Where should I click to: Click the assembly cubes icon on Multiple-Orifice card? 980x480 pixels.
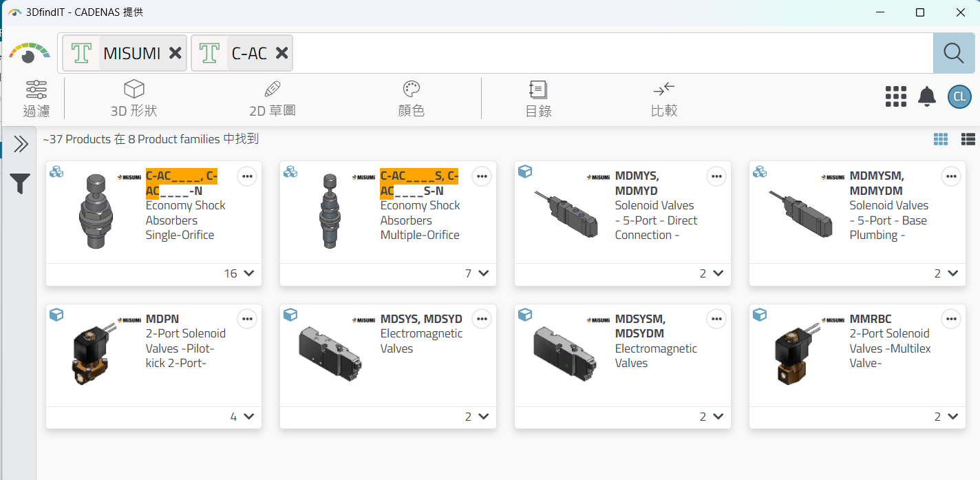point(290,171)
